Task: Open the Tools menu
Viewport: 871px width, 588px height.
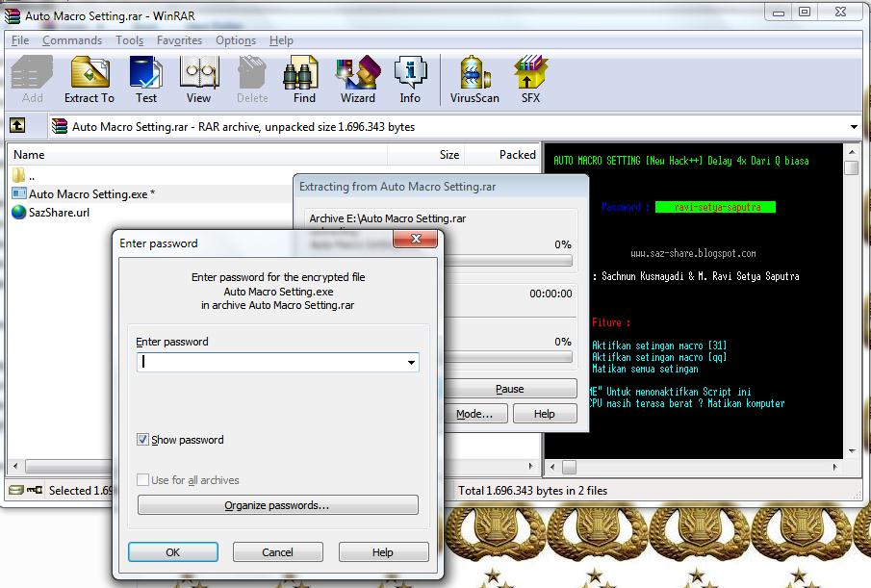Action: click(129, 40)
